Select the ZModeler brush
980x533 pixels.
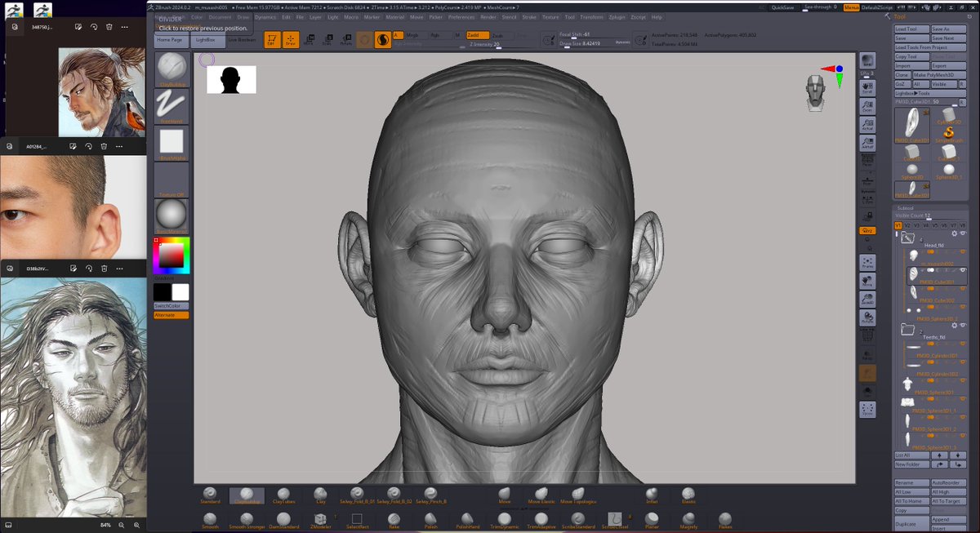[320, 521]
